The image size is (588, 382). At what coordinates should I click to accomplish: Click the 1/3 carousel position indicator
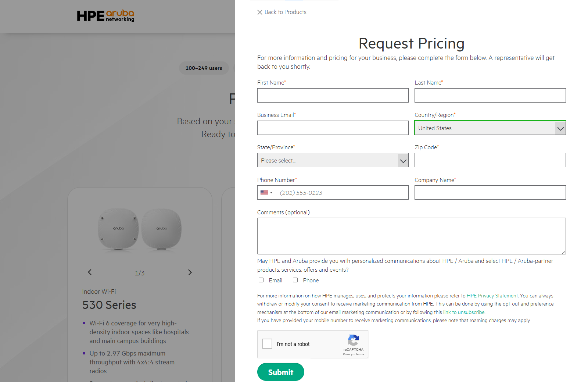coord(140,273)
